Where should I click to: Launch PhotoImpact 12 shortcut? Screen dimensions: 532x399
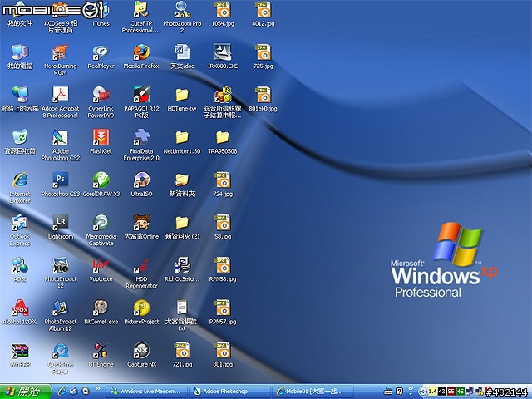pos(60,273)
